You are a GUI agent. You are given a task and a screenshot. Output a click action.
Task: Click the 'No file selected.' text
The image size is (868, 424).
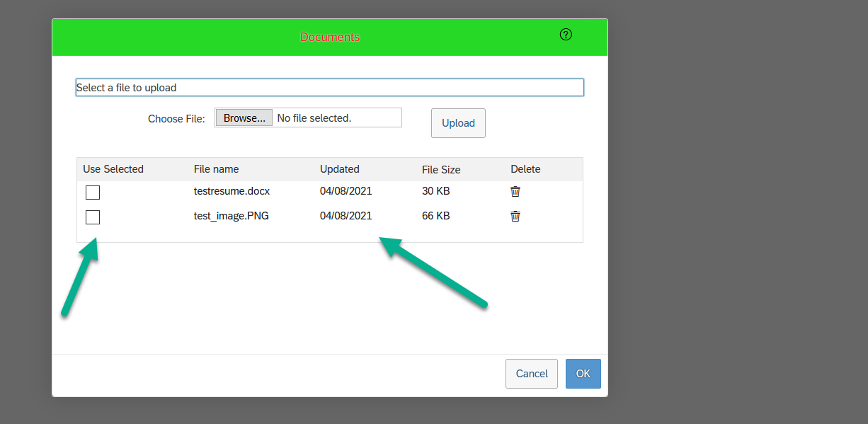click(314, 118)
